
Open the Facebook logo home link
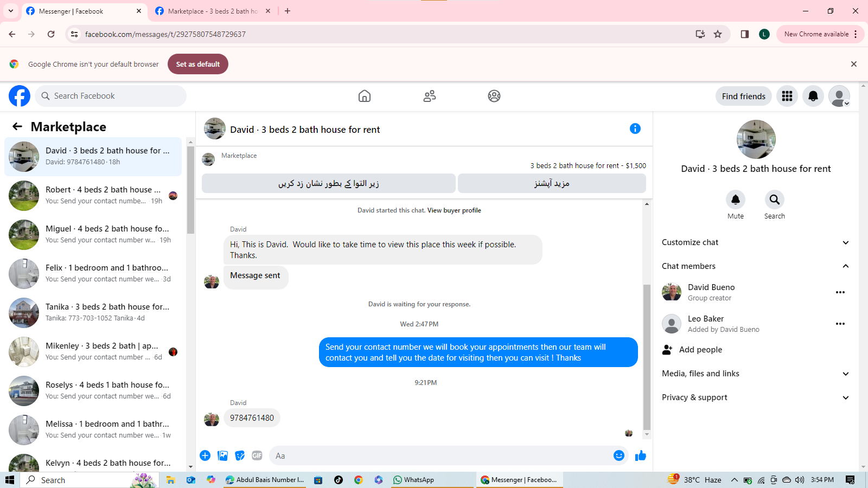tap(20, 96)
